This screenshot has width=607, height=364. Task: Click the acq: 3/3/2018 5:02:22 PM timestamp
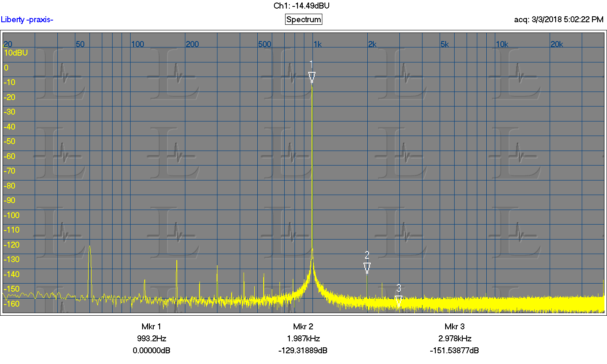559,20
